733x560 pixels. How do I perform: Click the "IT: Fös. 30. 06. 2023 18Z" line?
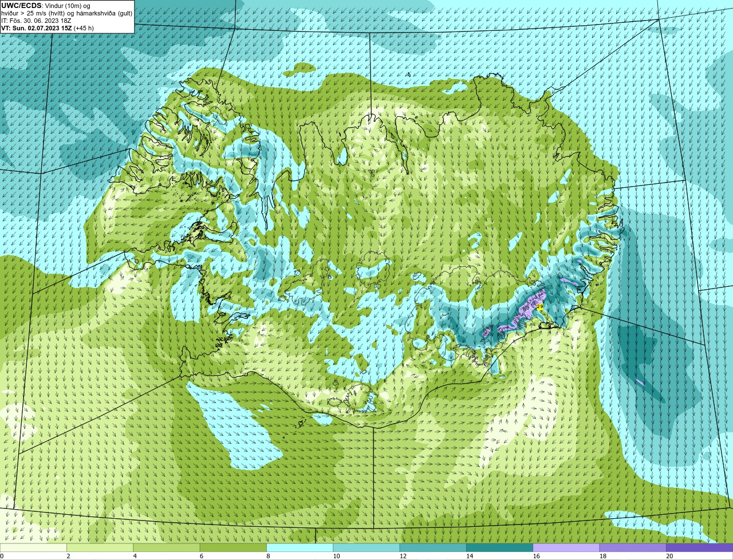coord(36,21)
